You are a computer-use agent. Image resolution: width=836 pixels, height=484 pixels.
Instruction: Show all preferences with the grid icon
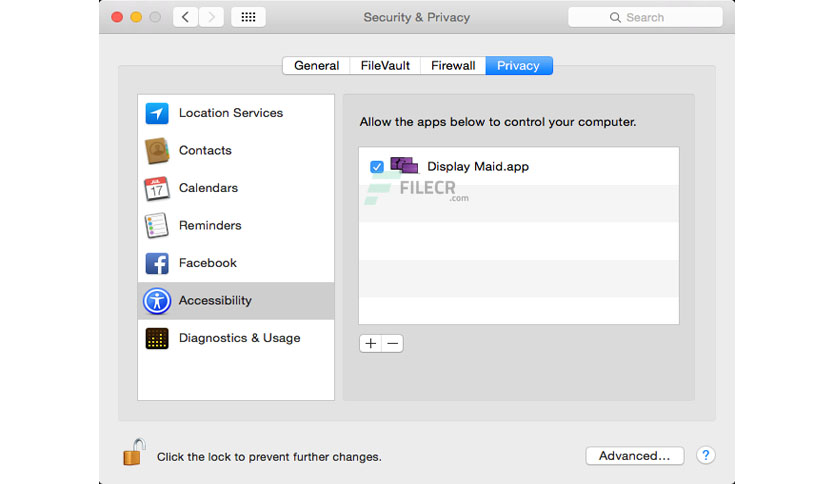pyautogui.click(x=248, y=17)
